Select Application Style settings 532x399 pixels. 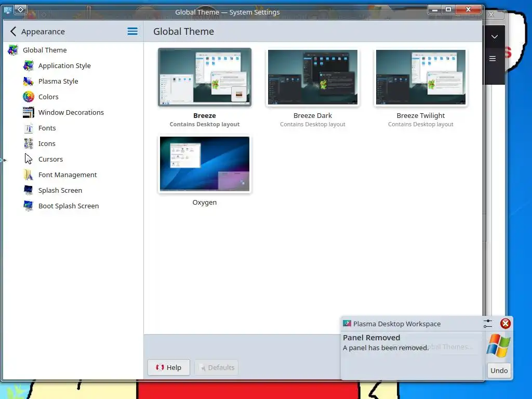pos(64,65)
